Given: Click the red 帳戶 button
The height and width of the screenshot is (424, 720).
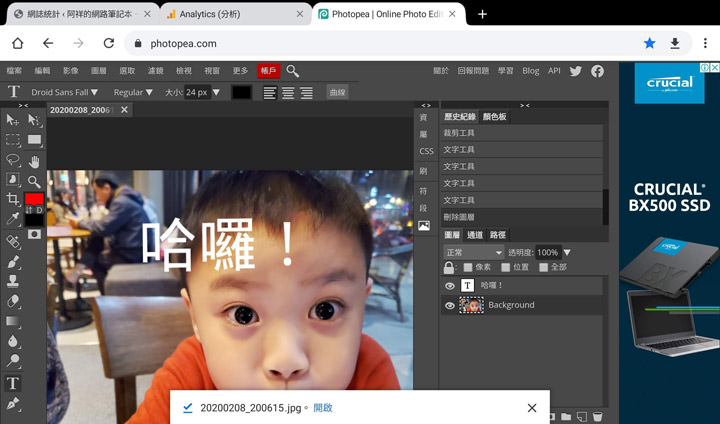Looking at the screenshot, I should pos(269,71).
